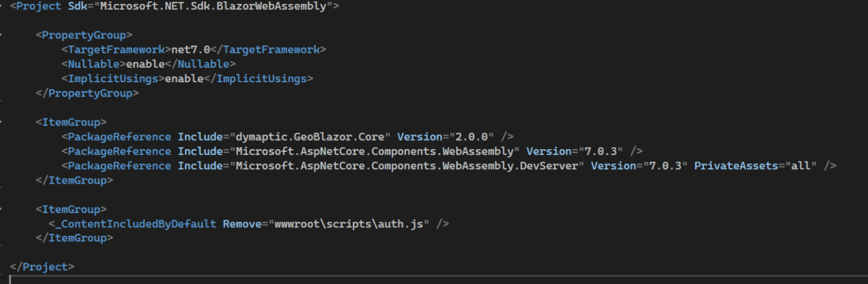Click the "net7.0" target framework value

(x=191, y=50)
